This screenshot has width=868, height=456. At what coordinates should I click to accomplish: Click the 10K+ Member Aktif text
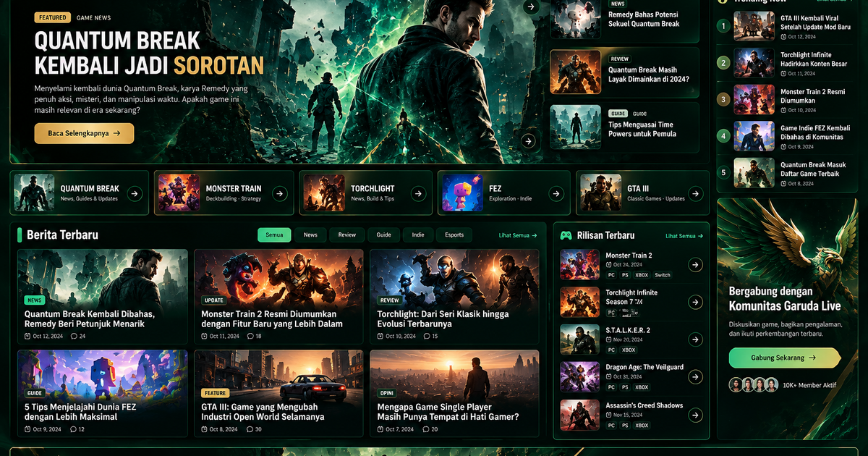809,385
